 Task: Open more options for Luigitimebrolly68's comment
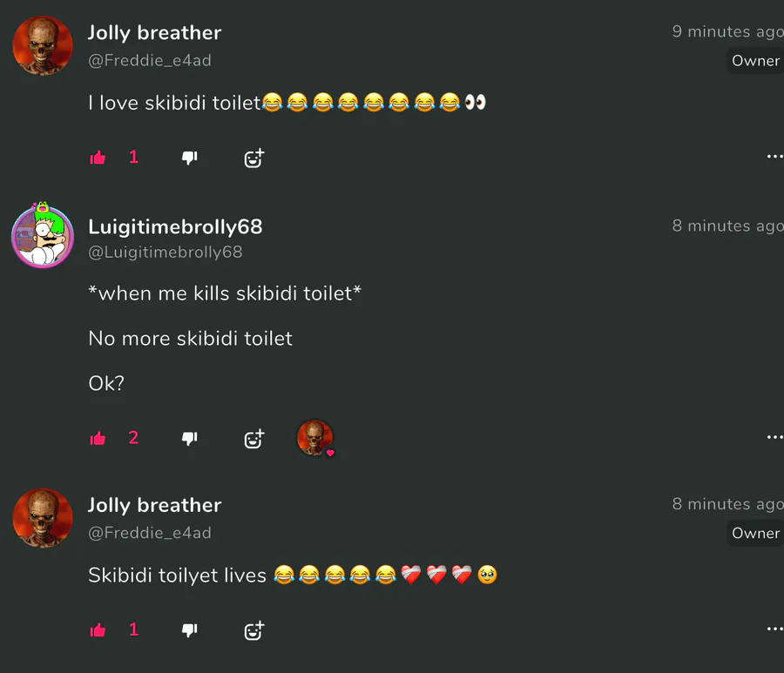tap(774, 437)
